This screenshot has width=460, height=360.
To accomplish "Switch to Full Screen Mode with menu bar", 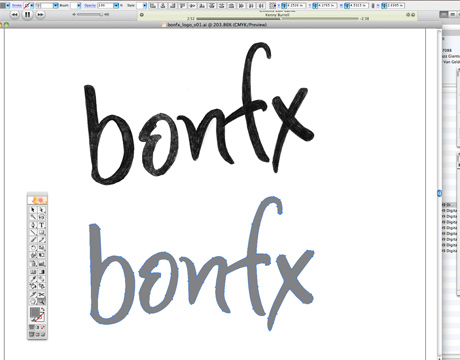I will (x=38, y=334).
